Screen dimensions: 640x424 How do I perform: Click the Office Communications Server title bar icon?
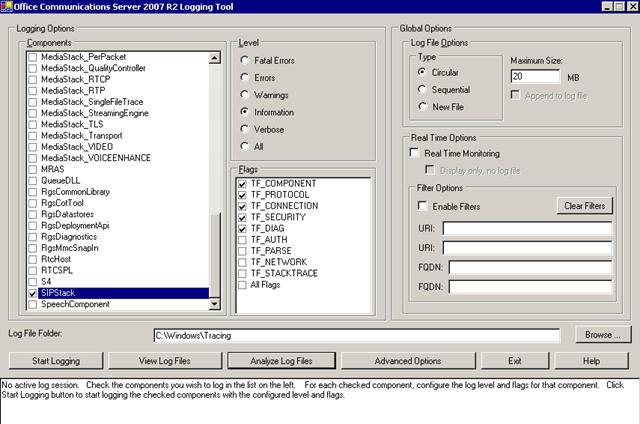pyautogui.click(x=7, y=7)
